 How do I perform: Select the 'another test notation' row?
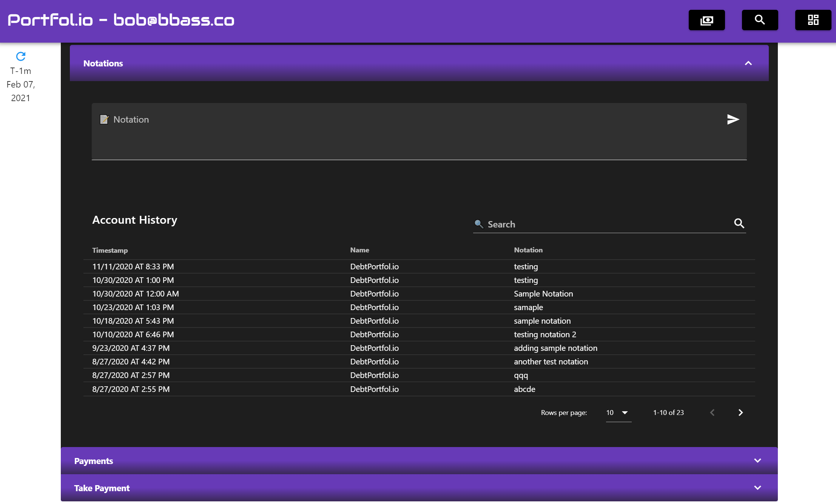coord(551,362)
